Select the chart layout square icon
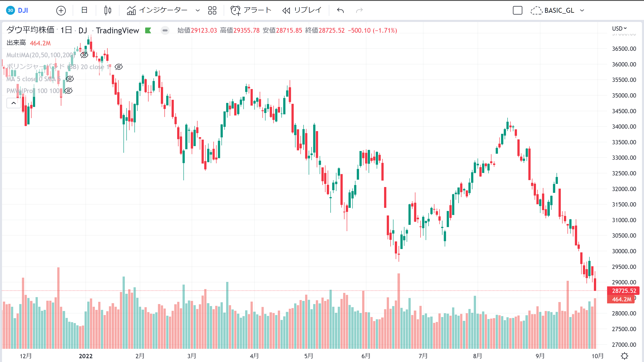The height and width of the screenshot is (362, 644). point(517,10)
